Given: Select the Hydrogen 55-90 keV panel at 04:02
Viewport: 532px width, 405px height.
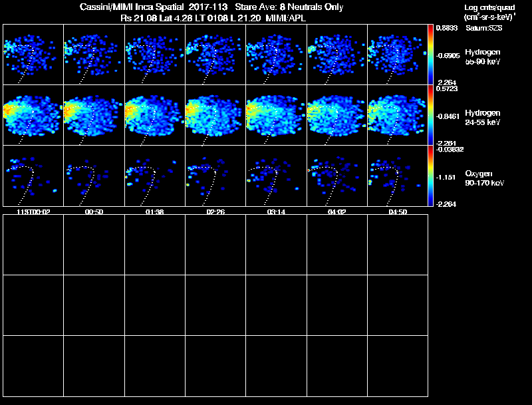Looking at the screenshot, I should pos(337,55).
